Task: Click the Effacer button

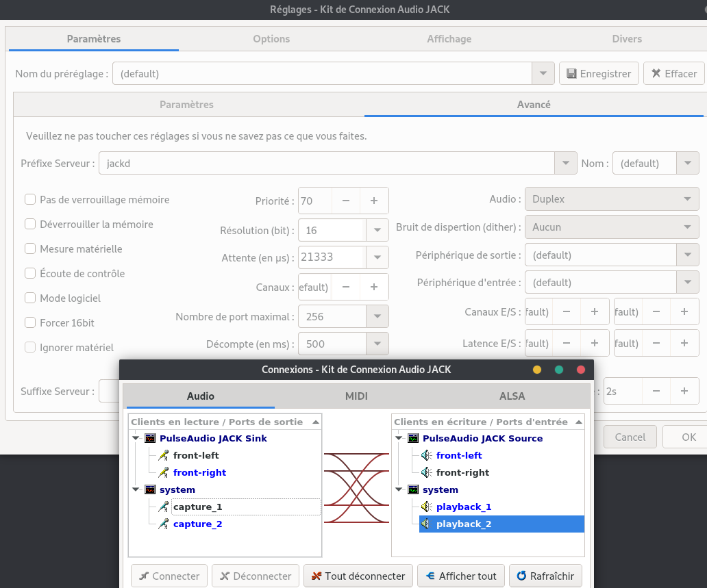Action: tap(673, 73)
